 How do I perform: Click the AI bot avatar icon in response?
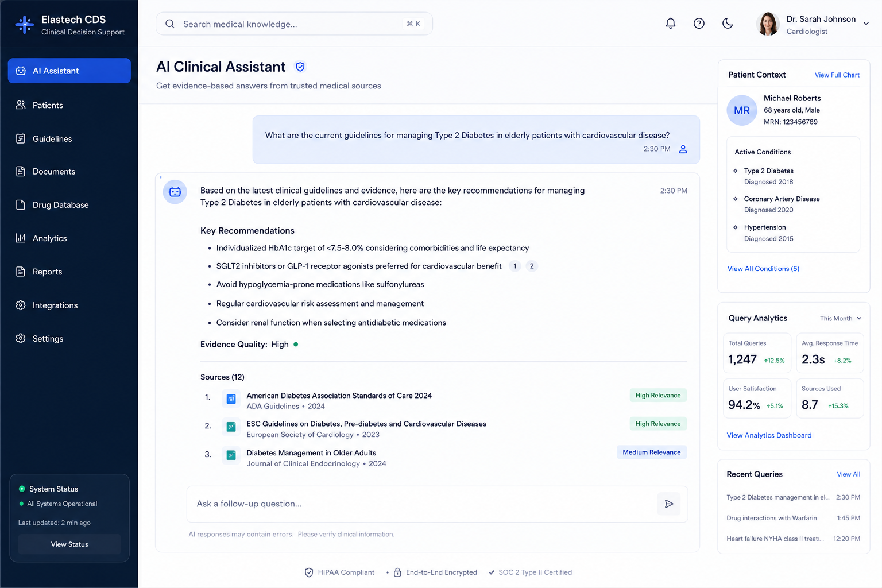175,192
